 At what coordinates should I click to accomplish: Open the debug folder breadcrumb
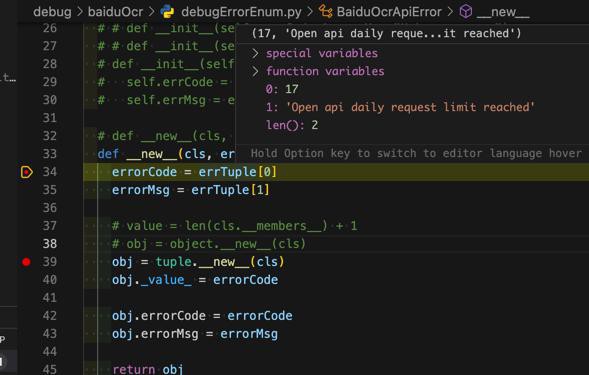52,12
